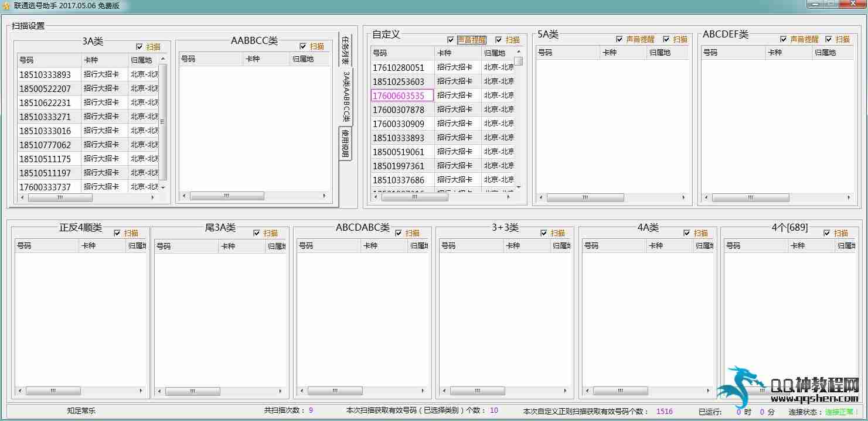
Task: Click 号码 column header in ABCDEF类 list
Action: 734,53
